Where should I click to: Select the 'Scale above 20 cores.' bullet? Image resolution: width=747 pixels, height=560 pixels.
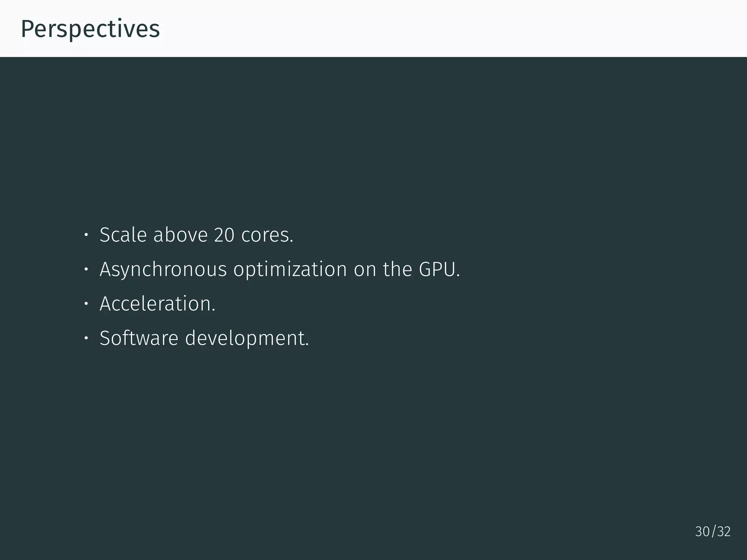coord(196,234)
